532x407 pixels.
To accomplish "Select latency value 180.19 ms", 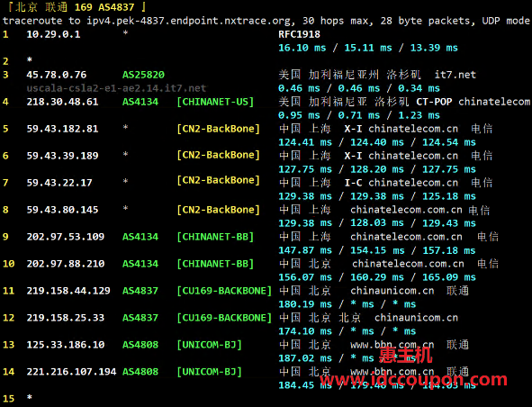I will tap(305, 304).
